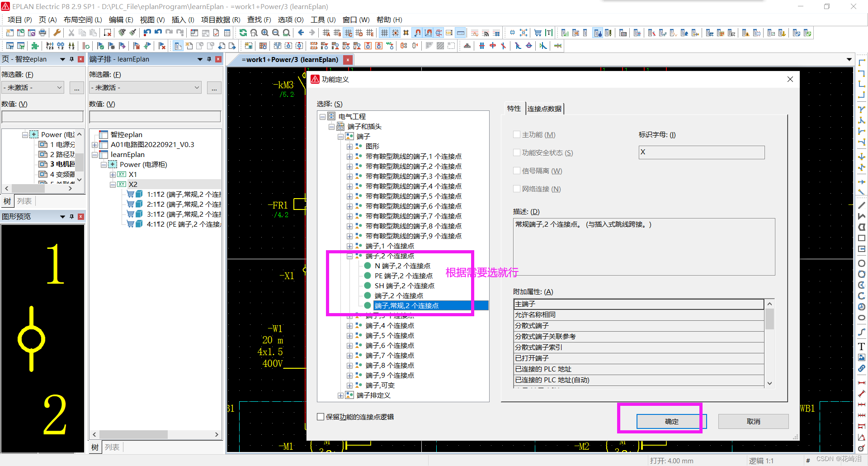Click the 确定 button
868x466 pixels.
click(671, 421)
